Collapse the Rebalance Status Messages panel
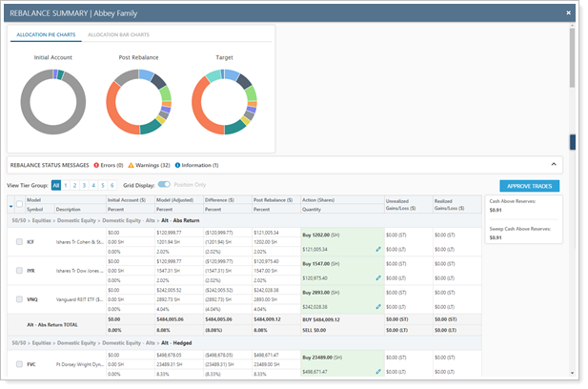This screenshot has width=588, height=389. 555,165
